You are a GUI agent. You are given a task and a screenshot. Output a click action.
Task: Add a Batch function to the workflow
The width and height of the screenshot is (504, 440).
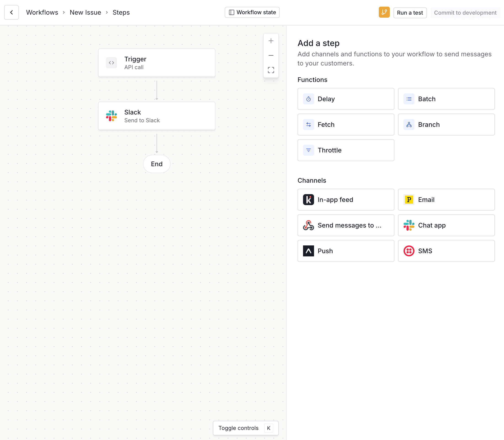pos(446,99)
